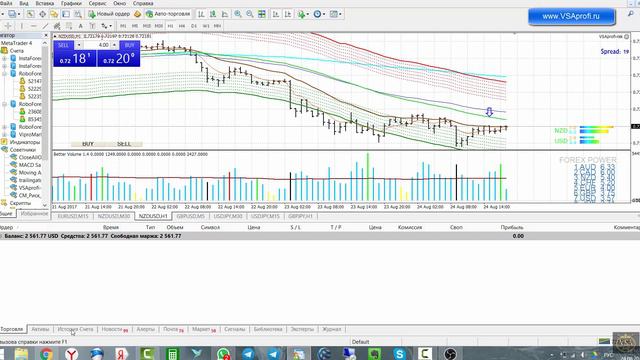Viewport: 640px width, 360px height.
Task: Open the Strategy Tester icon
Action: 78,14
